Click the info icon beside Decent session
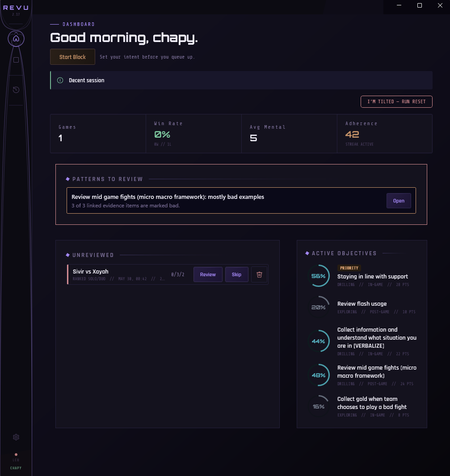Image resolution: width=450 pixels, height=476 pixels. point(60,80)
